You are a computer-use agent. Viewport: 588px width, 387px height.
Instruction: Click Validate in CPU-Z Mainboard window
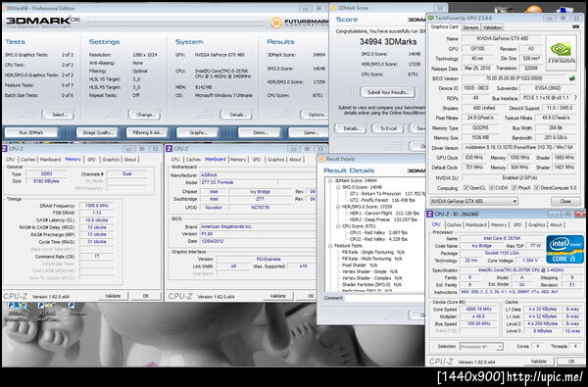pos(278,296)
